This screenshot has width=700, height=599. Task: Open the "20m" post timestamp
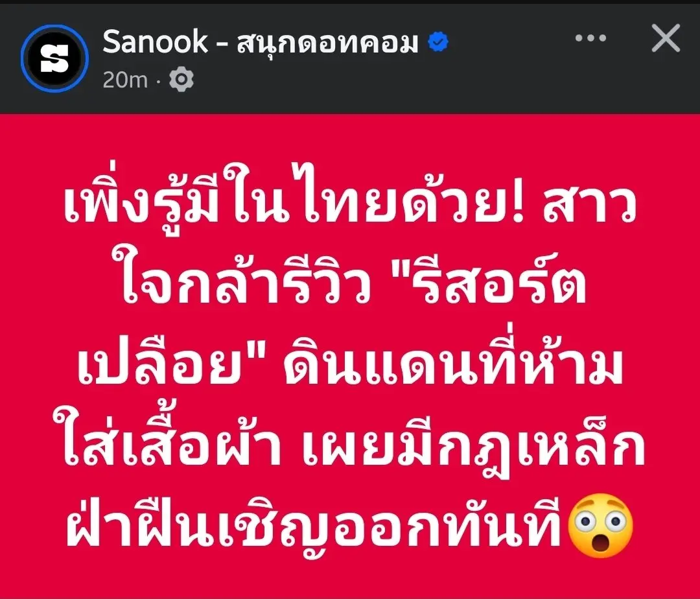tap(125, 80)
